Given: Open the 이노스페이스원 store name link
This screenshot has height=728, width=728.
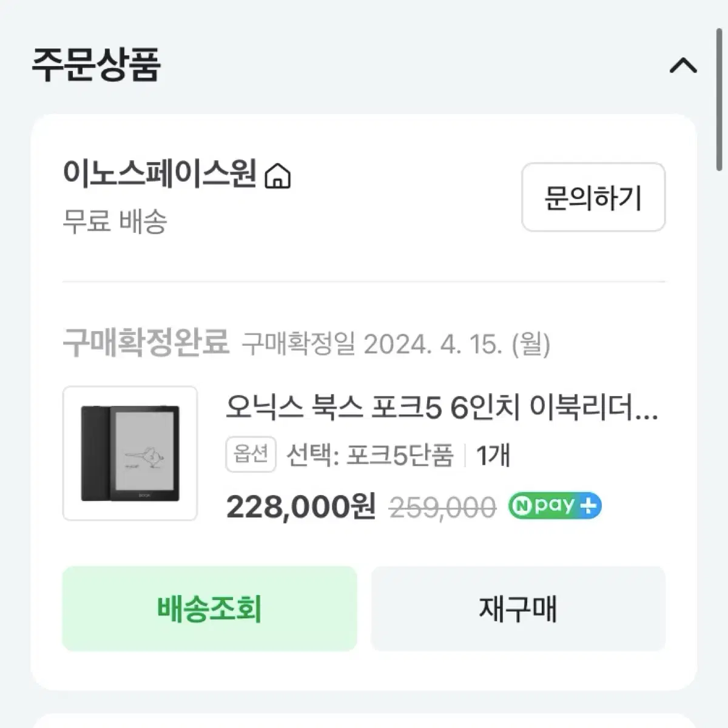Looking at the screenshot, I should click(160, 175).
